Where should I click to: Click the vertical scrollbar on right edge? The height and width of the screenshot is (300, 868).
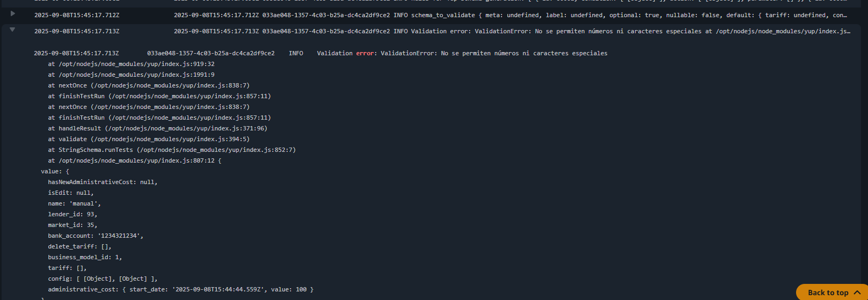[865, 150]
